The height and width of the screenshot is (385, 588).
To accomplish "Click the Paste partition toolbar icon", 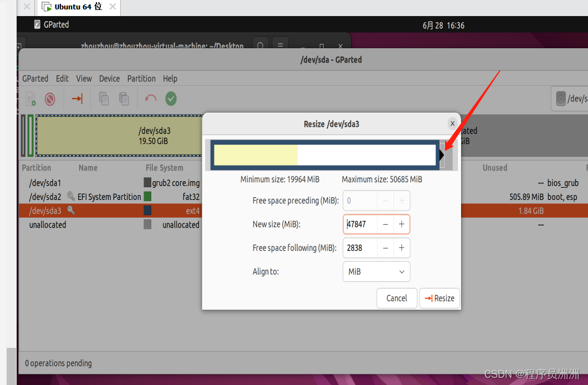I will (124, 99).
